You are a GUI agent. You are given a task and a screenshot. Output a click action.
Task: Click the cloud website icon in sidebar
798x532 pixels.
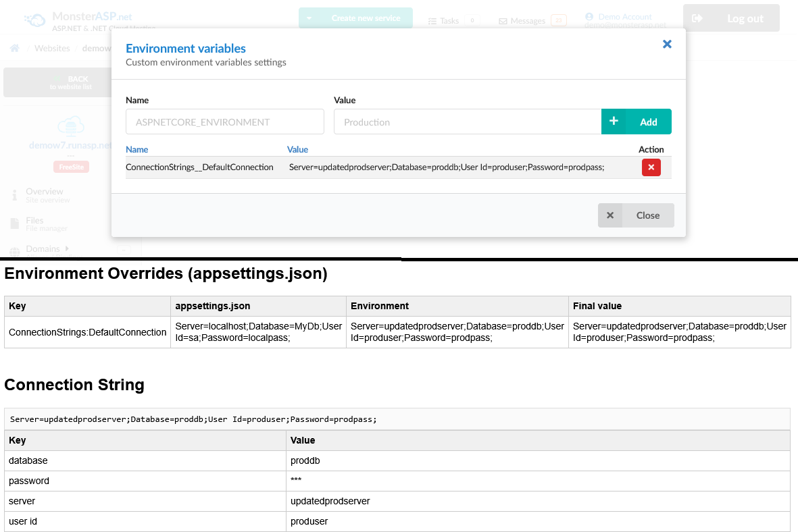click(70, 126)
